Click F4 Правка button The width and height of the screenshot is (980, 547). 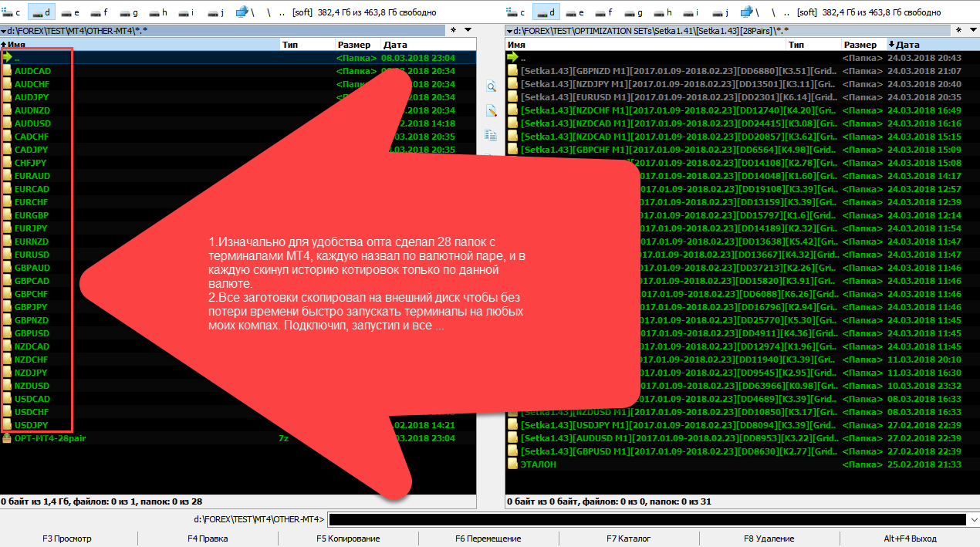click(208, 539)
